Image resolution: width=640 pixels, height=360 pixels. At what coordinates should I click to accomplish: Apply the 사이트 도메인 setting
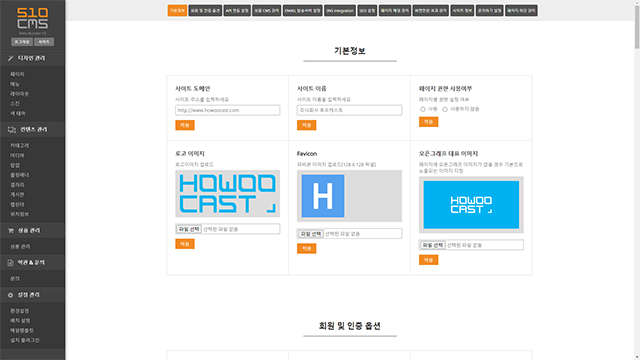(185, 125)
